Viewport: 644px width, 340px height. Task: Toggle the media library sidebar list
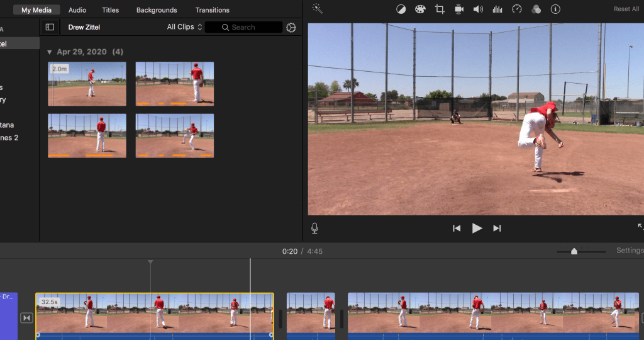pos(50,27)
